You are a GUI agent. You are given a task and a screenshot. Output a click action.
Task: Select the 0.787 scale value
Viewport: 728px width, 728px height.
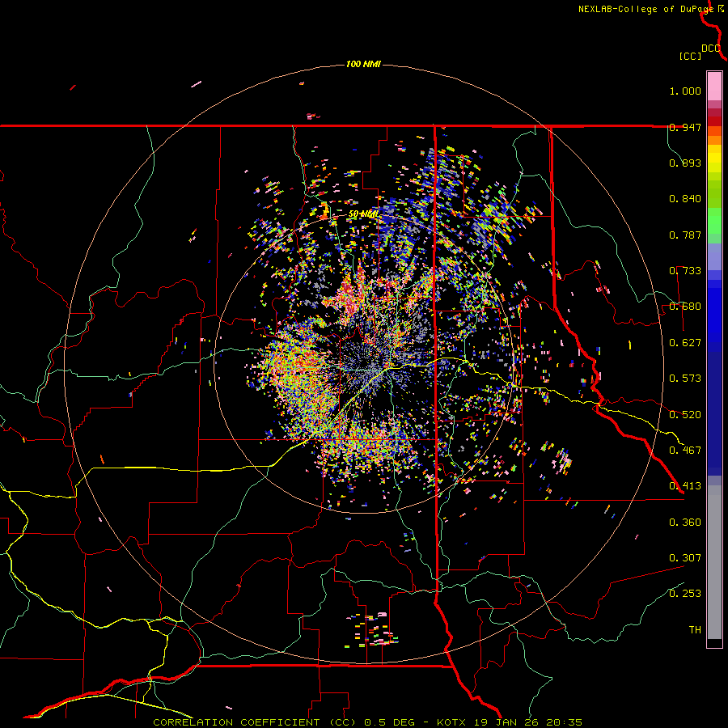[x=685, y=235]
